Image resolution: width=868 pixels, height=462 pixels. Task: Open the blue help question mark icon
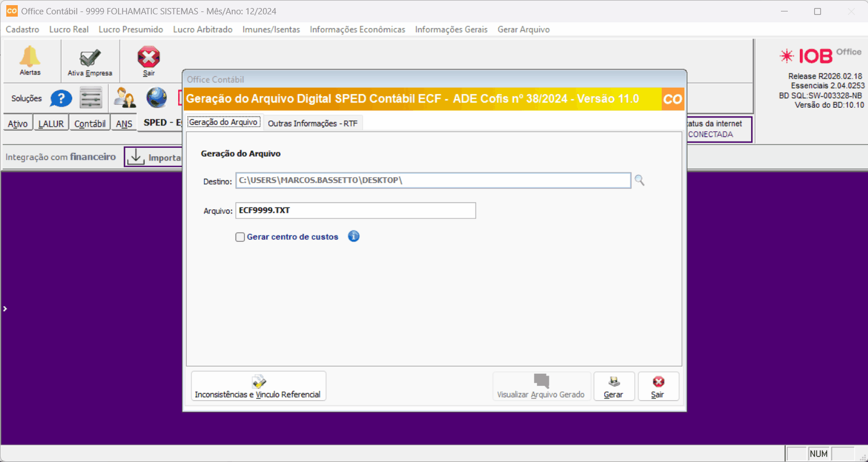tap(61, 99)
